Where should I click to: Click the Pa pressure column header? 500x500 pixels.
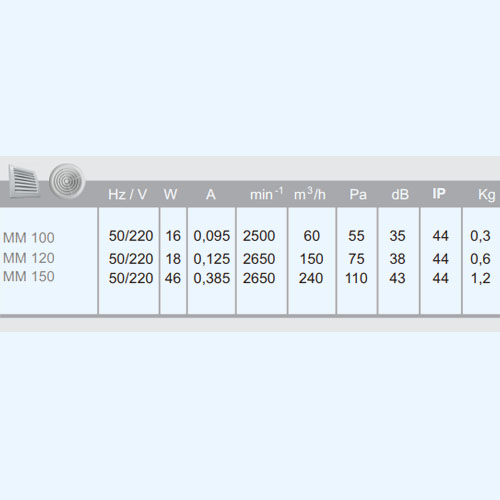tap(358, 194)
